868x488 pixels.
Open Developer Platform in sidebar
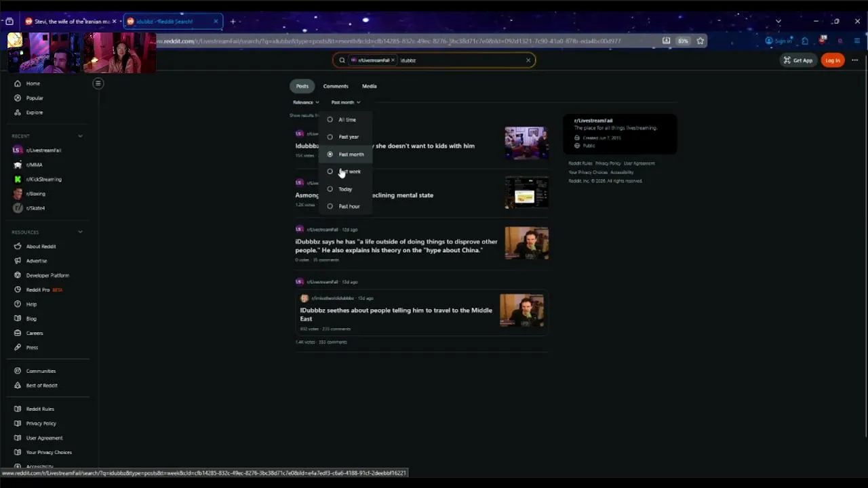coord(47,275)
